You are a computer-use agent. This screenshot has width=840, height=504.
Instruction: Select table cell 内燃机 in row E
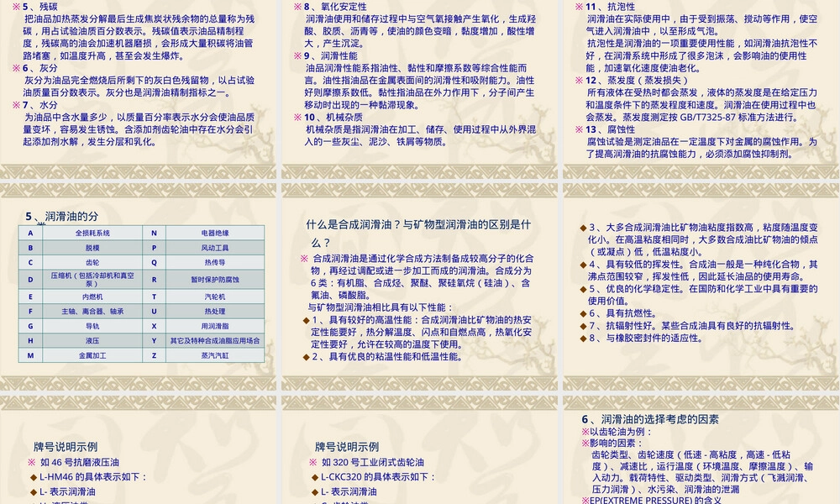tap(92, 297)
